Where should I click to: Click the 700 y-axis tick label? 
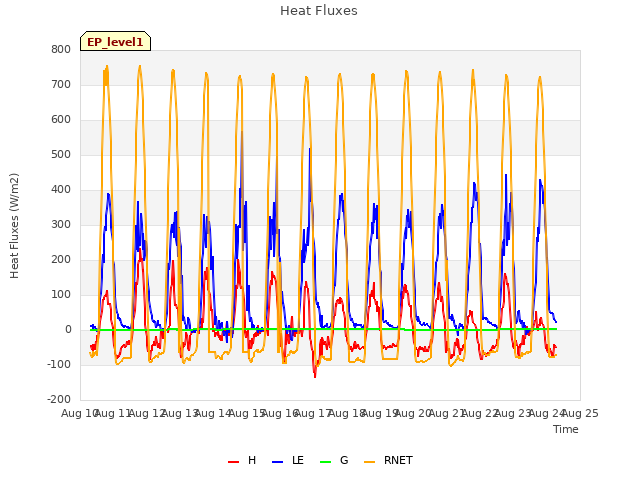(x=61, y=84)
